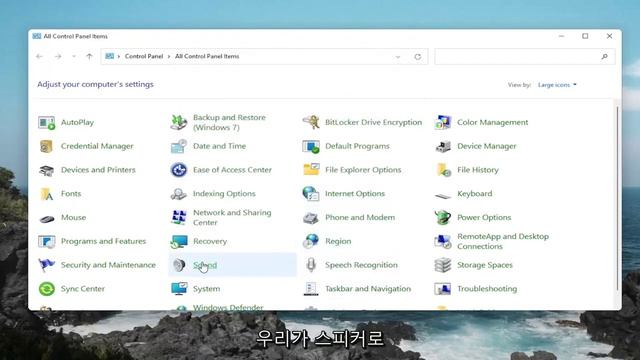Go back with the back arrow
The width and height of the screenshot is (640, 360).
(39, 56)
